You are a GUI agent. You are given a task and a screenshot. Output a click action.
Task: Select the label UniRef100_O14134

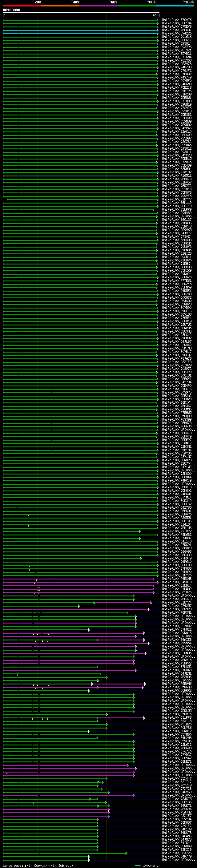177,524
